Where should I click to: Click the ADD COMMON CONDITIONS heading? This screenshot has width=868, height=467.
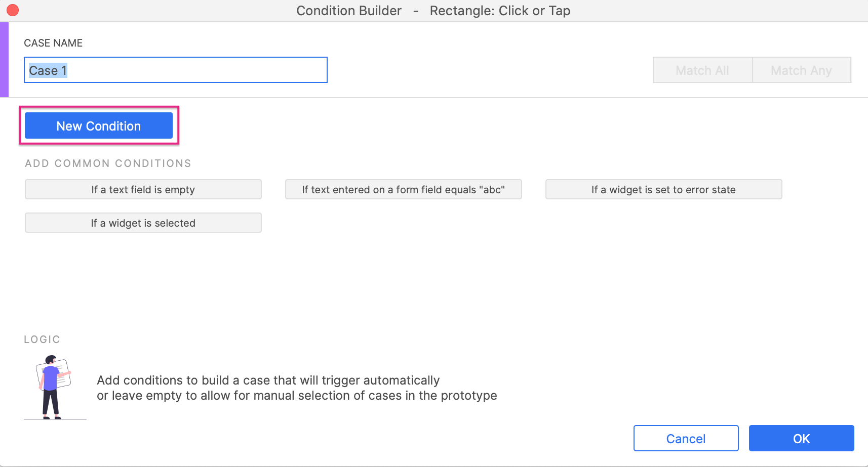(x=108, y=163)
